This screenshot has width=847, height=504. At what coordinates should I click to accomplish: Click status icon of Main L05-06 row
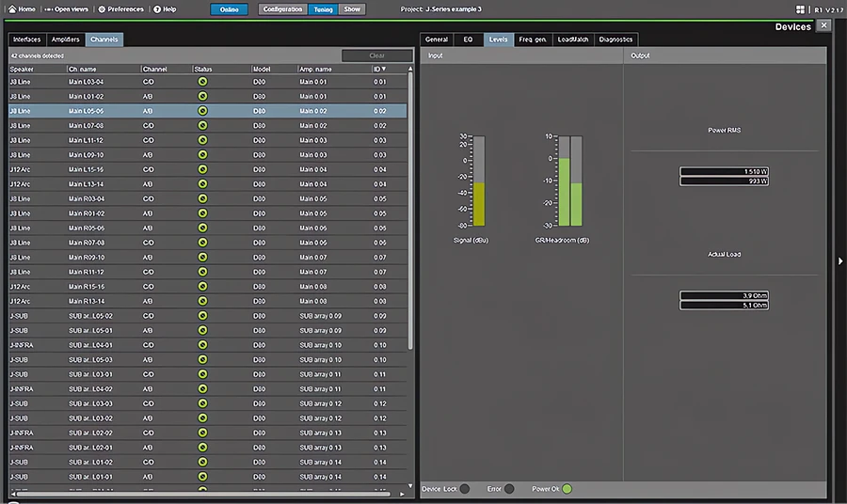[x=202, y=111]
